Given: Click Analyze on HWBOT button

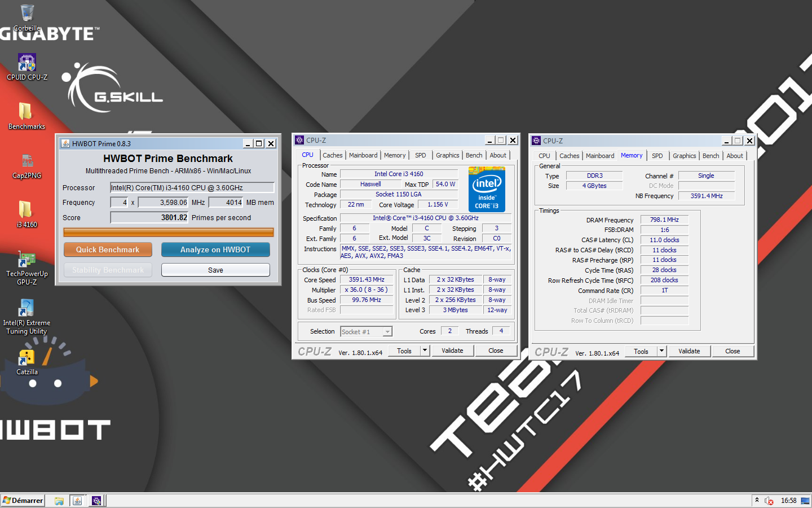Looking at the screenshot, I should tap(215, 249).
